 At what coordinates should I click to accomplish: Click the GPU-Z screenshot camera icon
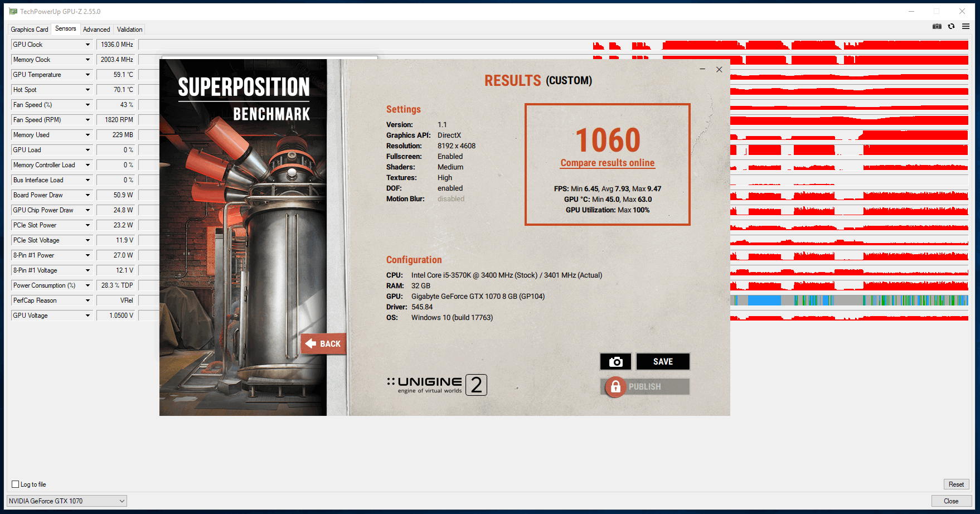tap(937, 26)
